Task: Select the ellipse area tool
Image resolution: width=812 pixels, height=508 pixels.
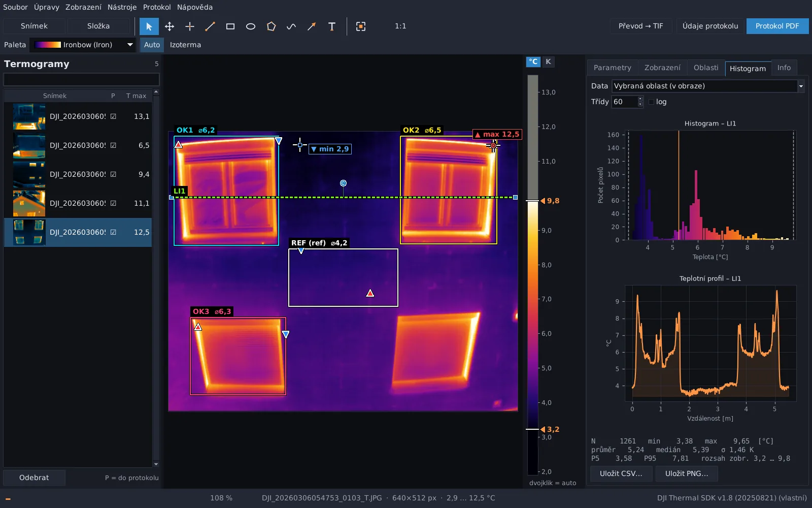Action: 251,26
